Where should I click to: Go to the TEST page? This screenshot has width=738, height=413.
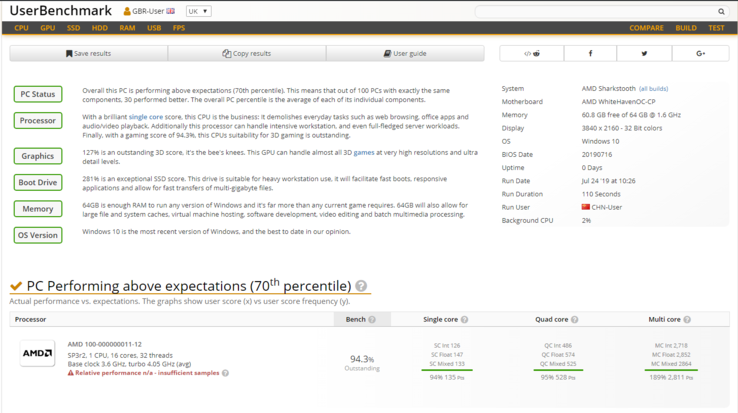click(x=716, y=28)
